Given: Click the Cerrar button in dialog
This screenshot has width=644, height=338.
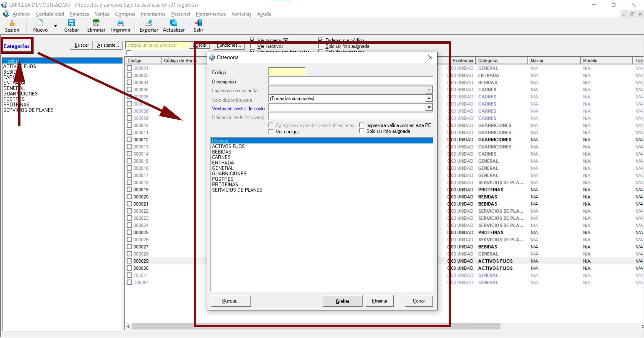Looking at the screenshot, I should click(418, 301).
